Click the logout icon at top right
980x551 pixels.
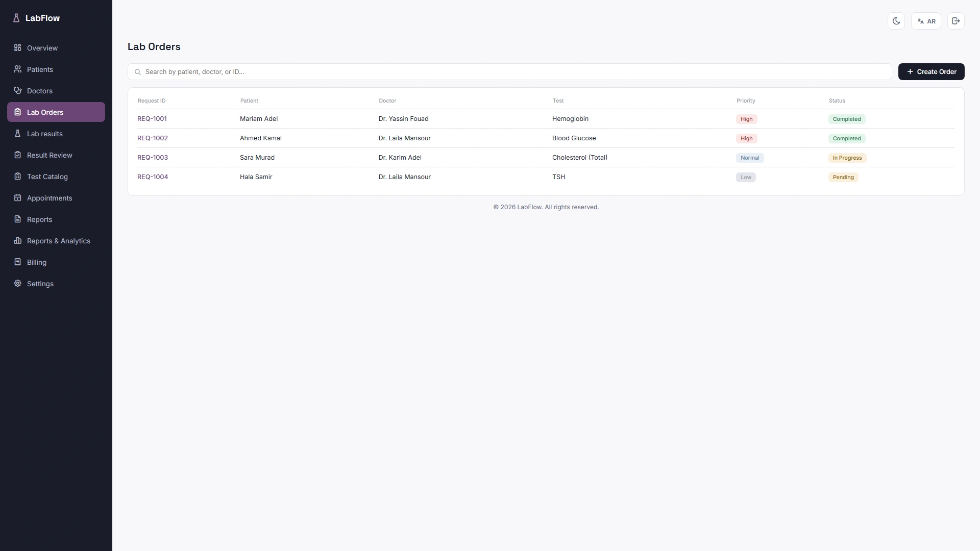coord(956,21)
